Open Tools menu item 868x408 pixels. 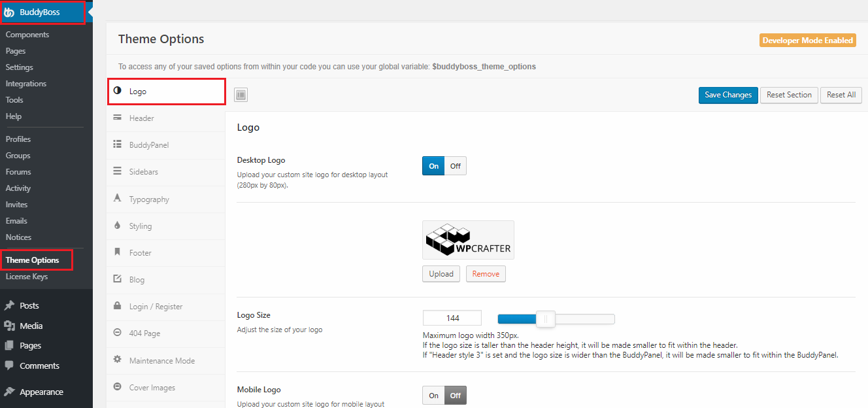click(14, 100)
